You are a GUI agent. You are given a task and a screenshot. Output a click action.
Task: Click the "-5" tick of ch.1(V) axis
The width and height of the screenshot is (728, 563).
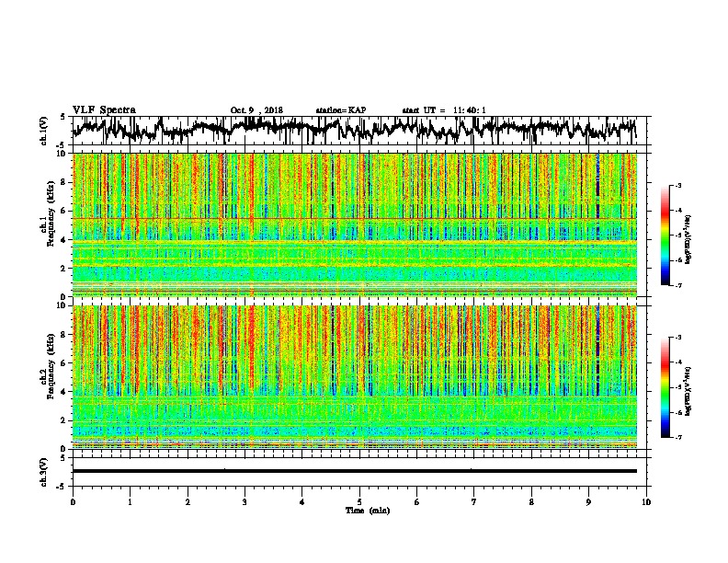62,145
